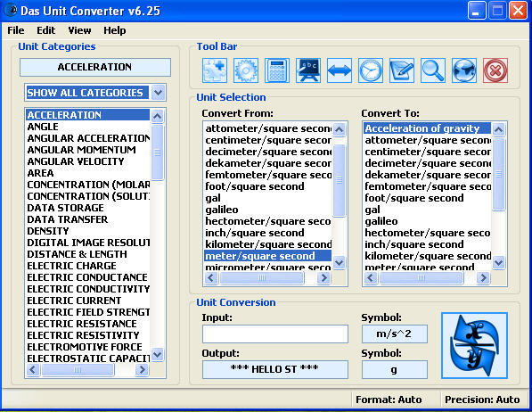Click the Output field showing HELLO ST
The height and width of the screenshot is (412, 532).
tap(275, 369)
